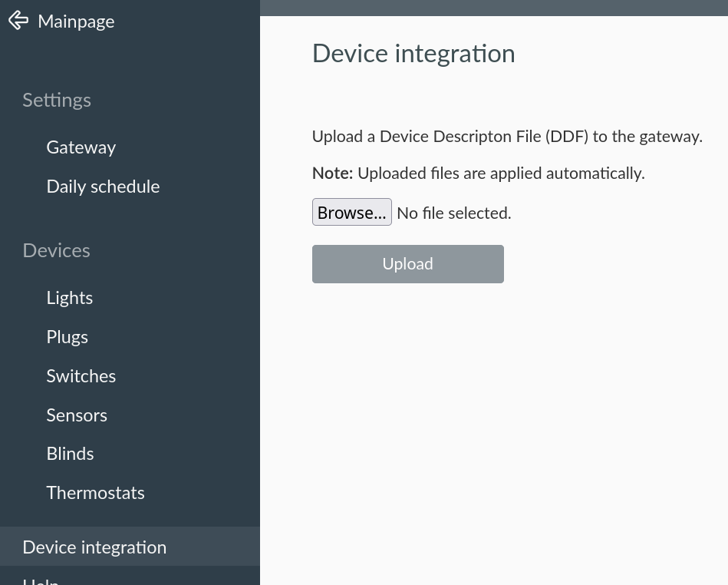Open the Thermostats device list
Screen dimensions: 728x585
click(x=96, y=493)
